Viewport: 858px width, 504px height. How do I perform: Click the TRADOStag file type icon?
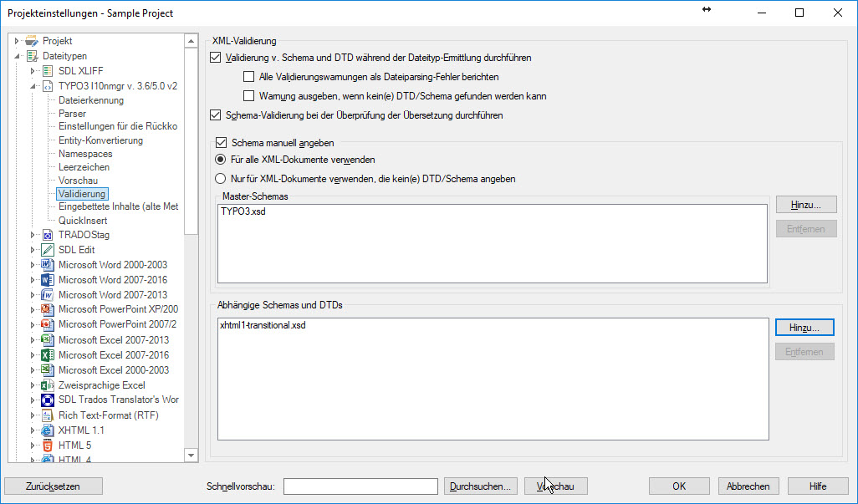[x=48, y=235]
